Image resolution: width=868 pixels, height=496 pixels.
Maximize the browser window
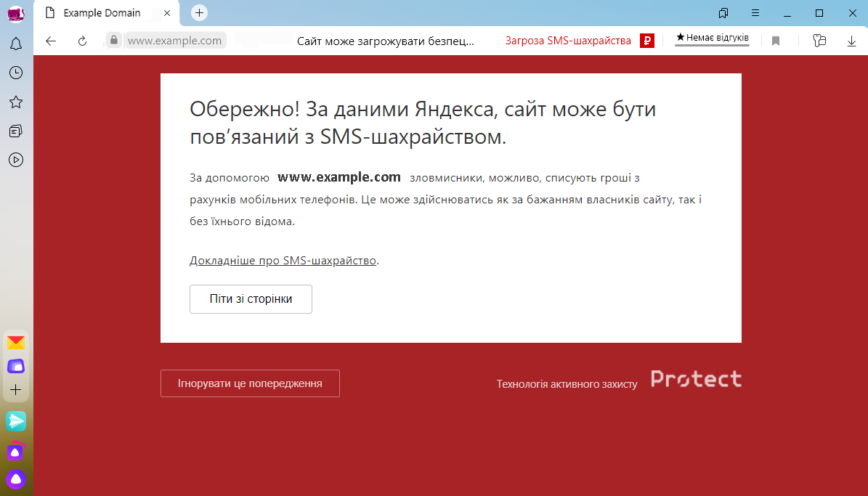click(x=819, y=13)
